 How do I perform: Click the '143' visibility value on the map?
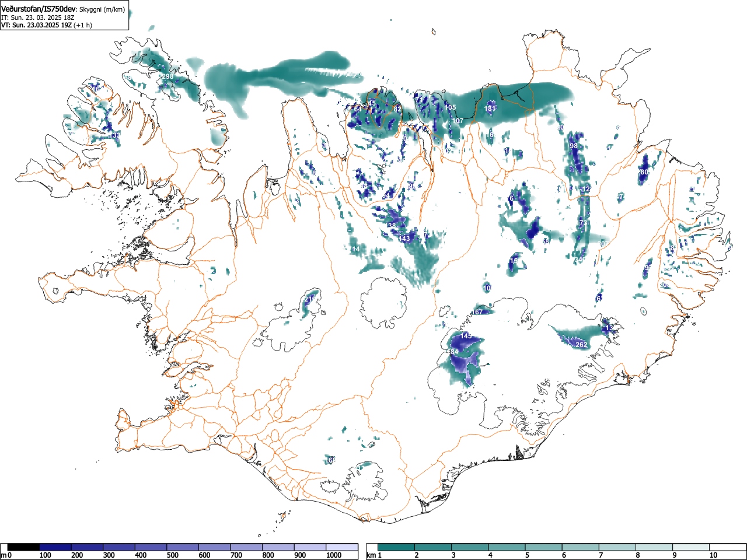[x=404, y=239]
